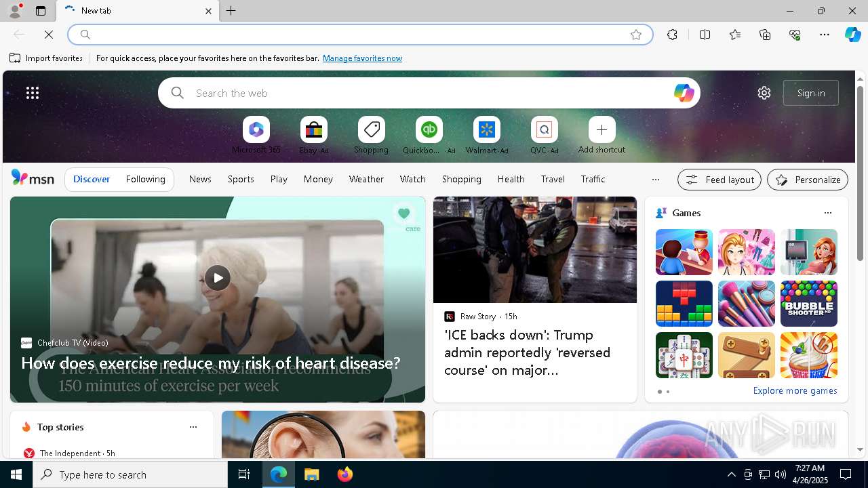Image resolution: width=868 pixels, height=488 pixels.
Task: Open Games card options menu
Action: pyautogui.click(x=827, y=213)
